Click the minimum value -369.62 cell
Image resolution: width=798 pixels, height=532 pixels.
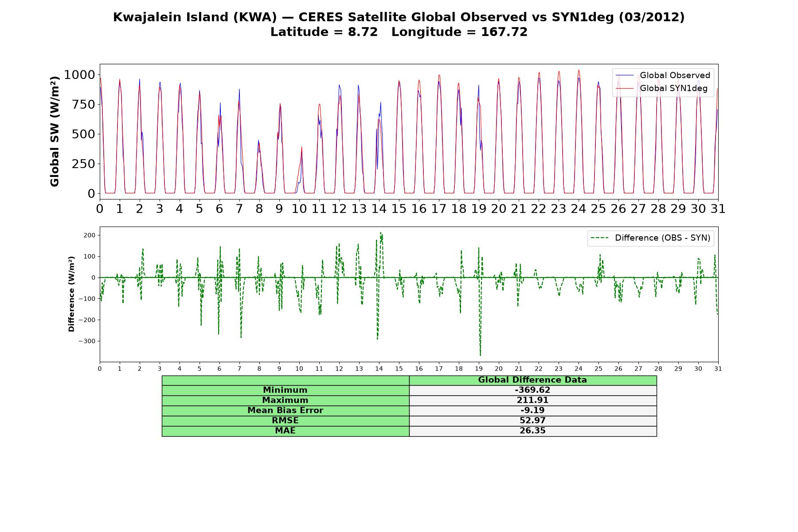click(532, 390)
